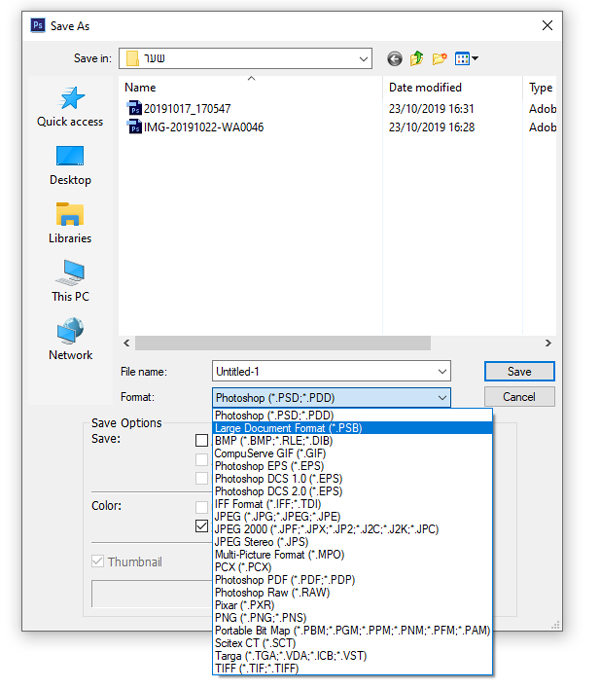The image size is (600, 688).
Task: Choose Photoshop DCS 1.0 format
Action: [352, 478]
